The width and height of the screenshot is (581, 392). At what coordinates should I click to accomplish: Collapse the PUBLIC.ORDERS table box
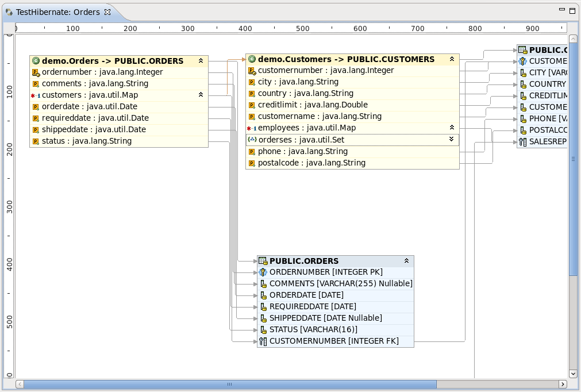click(x=407, y=260)
